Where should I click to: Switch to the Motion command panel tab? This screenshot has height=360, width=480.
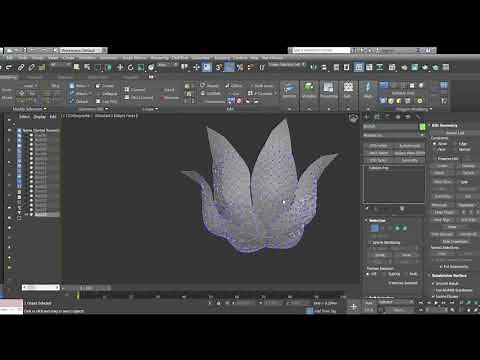[x=398, y=117]
